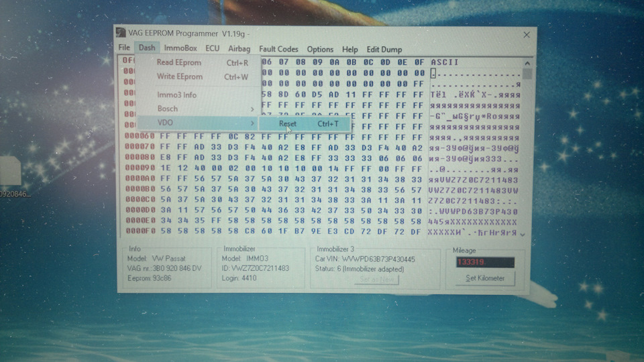The image size is (644, 362).
Task: Click Reset in the VDO submenu
Action: tap(305, 123)
